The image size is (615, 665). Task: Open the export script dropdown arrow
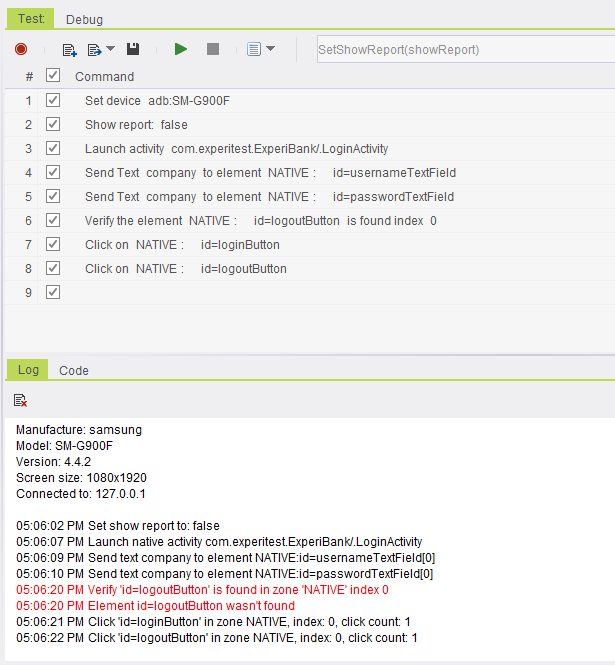pos(110,49)
